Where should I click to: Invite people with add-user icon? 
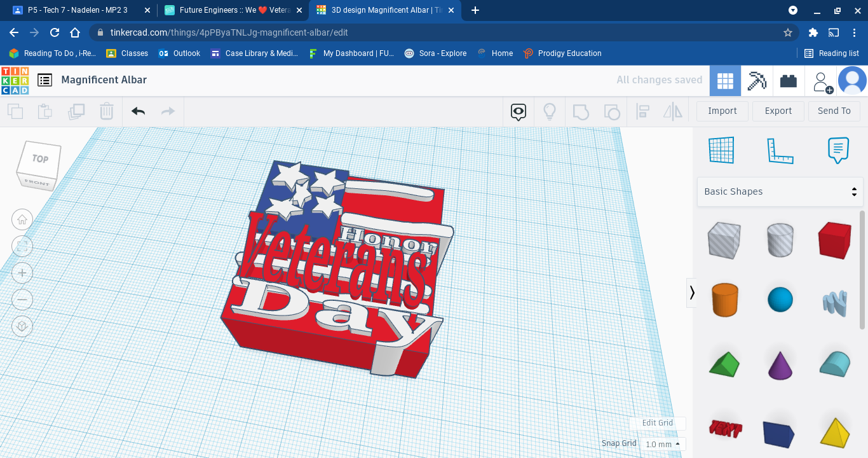(822, 81)
